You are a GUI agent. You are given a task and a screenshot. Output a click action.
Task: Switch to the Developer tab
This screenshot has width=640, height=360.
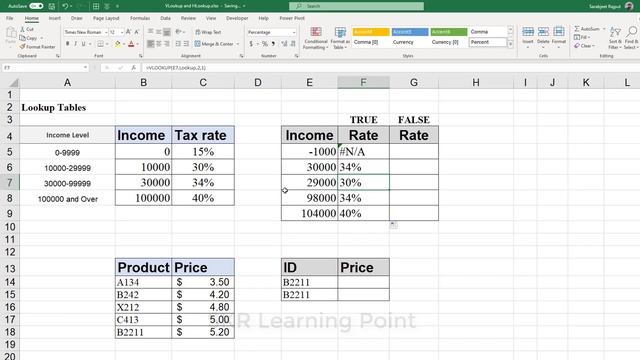pos(237,18)
